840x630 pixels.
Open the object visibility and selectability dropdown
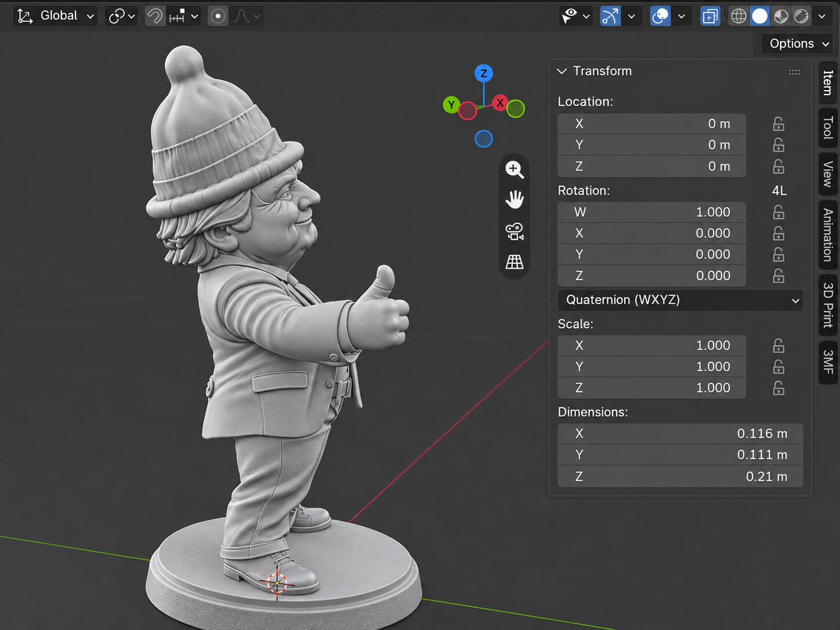tap(575, 16)
